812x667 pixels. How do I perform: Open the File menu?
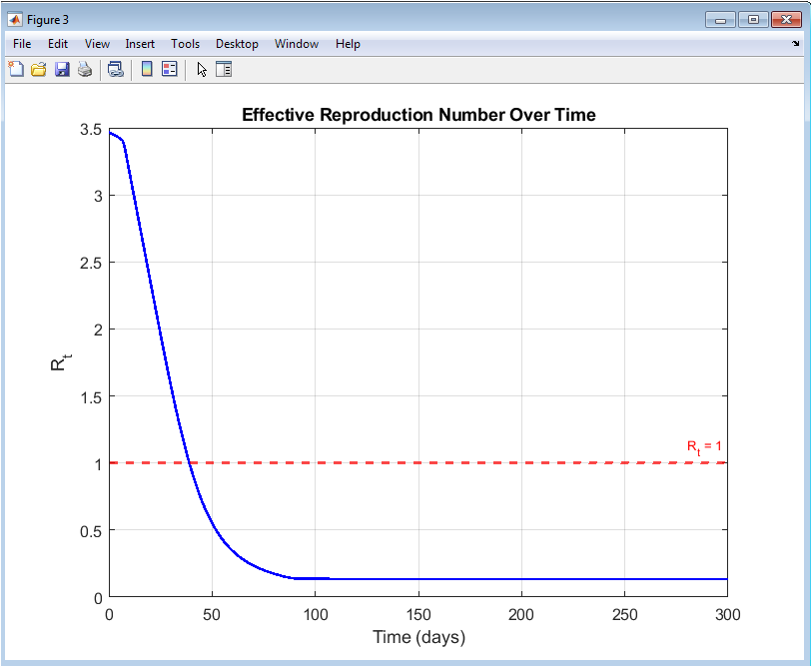click(22, 44)
